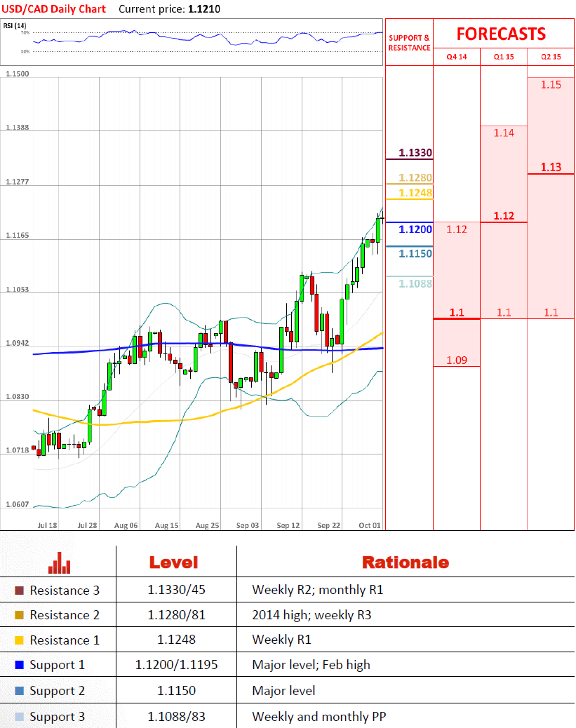Click rationale 'Weekly and monthly PP'
Viewport: 576px width, 728px height.
(319, 717)
